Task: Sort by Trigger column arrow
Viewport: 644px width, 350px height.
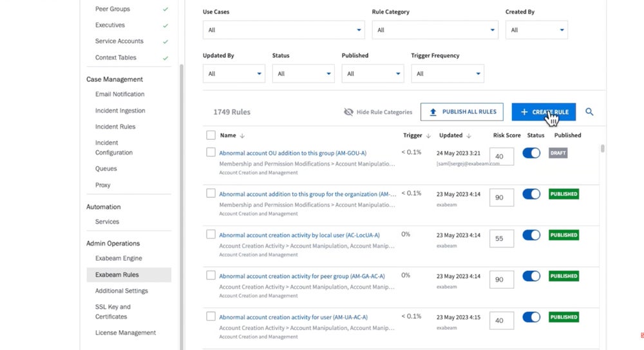Action: coord(428,136)
